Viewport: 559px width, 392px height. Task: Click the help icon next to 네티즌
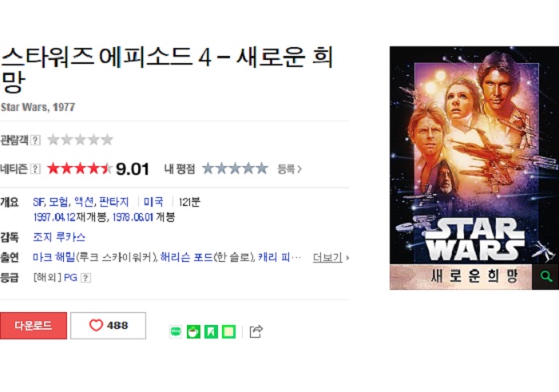click(35, 168)
